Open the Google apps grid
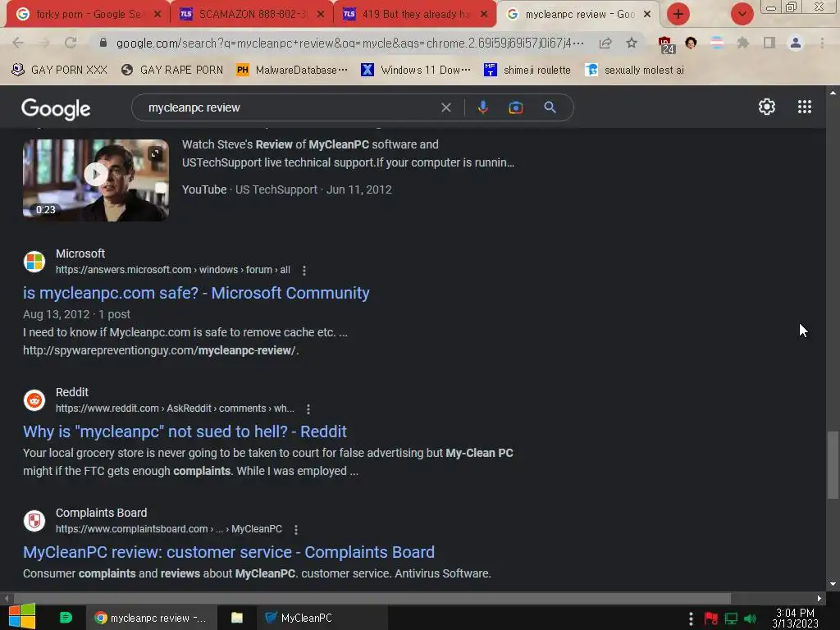This screenshot has width=840, height=630. point(804,107)
